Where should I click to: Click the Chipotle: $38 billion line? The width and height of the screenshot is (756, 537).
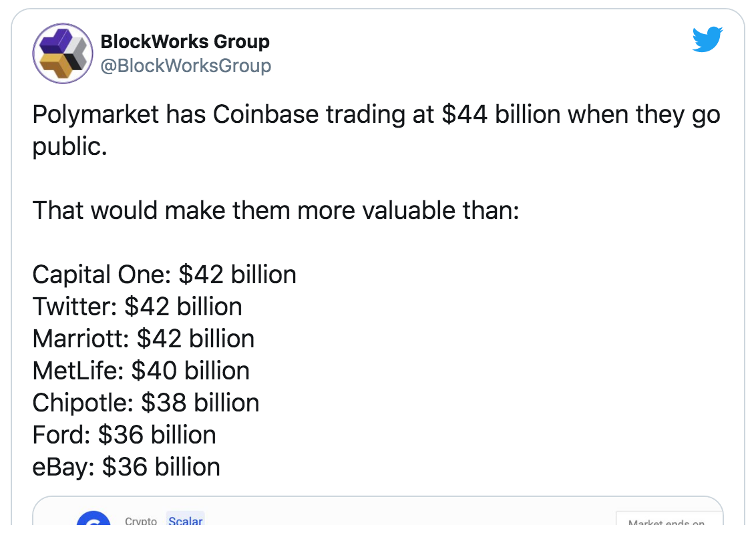click(x=146, y=403)
